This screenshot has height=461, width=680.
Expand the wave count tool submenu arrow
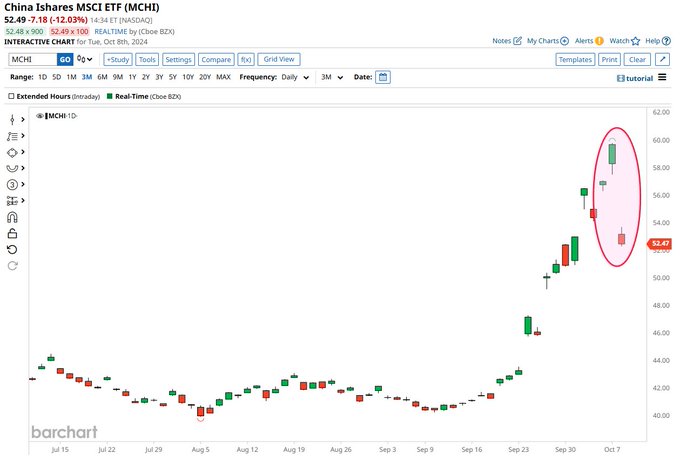point(23,185)
